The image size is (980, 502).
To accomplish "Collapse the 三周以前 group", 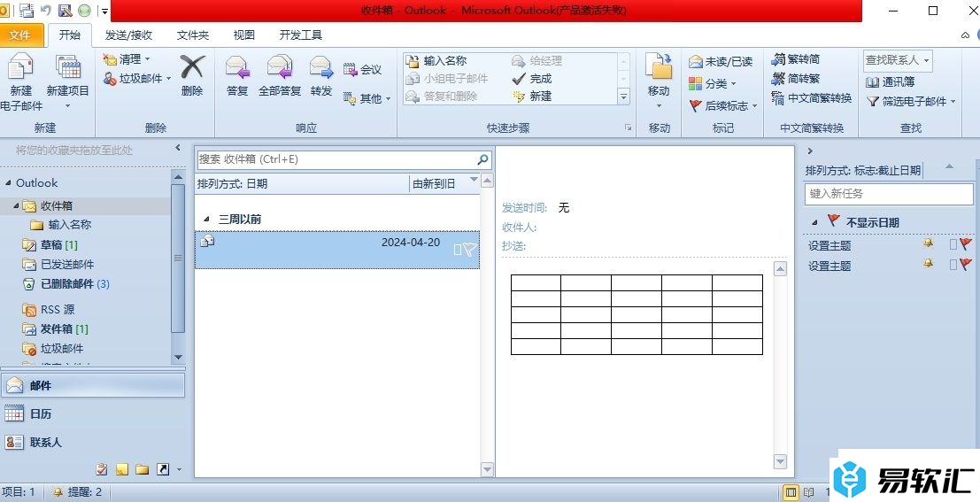I will pyautogui.click(x=207, y=220).
